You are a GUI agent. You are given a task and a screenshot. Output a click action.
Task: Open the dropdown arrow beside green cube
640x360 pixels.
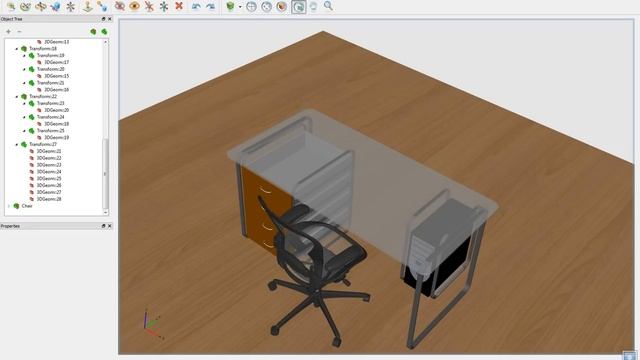240,7
